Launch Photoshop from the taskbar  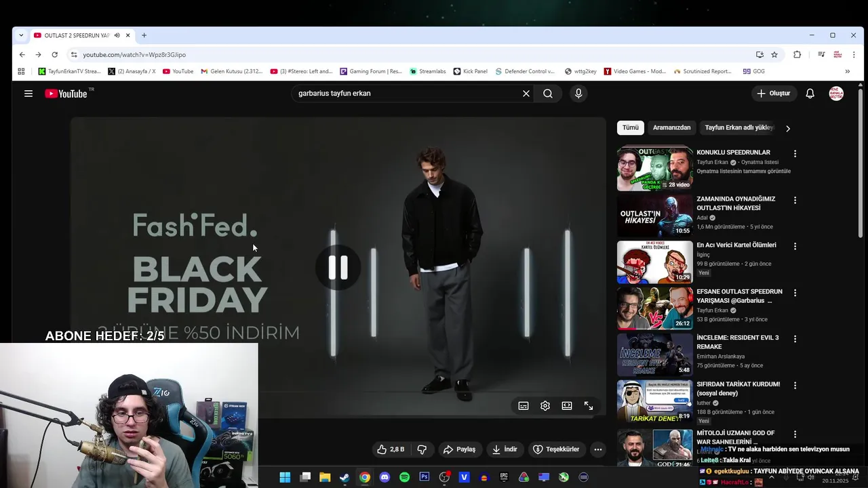pyautogui.click(x=425, y=477)
